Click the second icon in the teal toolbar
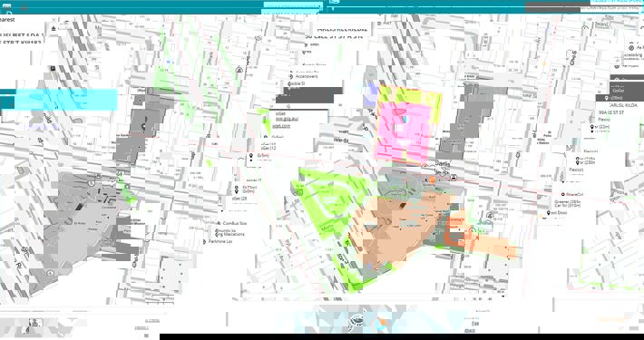This screenshot has width=644, height=340. (24, 6)
